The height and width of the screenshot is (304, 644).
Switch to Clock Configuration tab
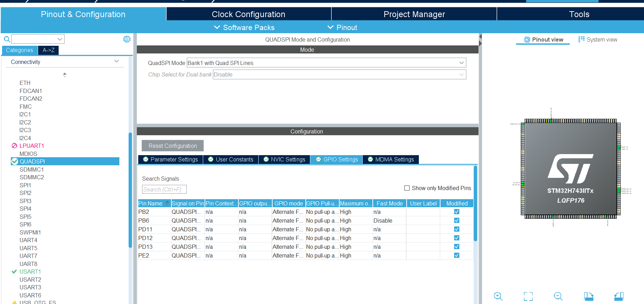pyautogui.click(x=249, y=14)
